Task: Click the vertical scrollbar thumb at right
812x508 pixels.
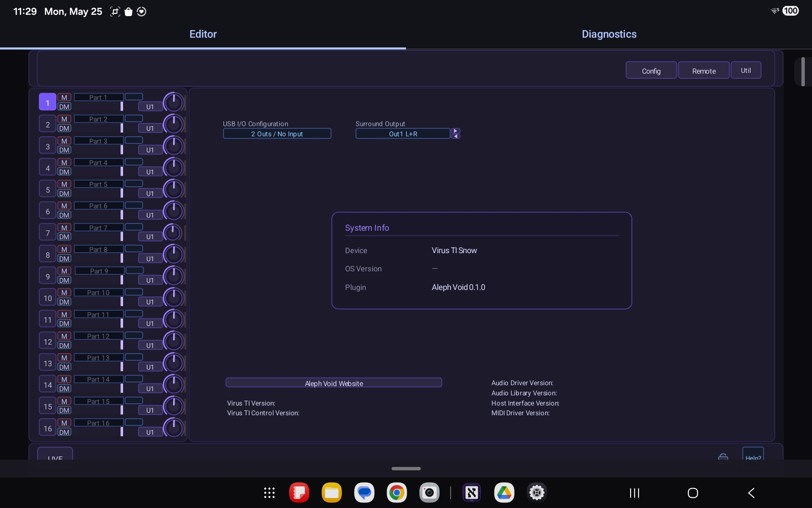Action: [803, 72]
